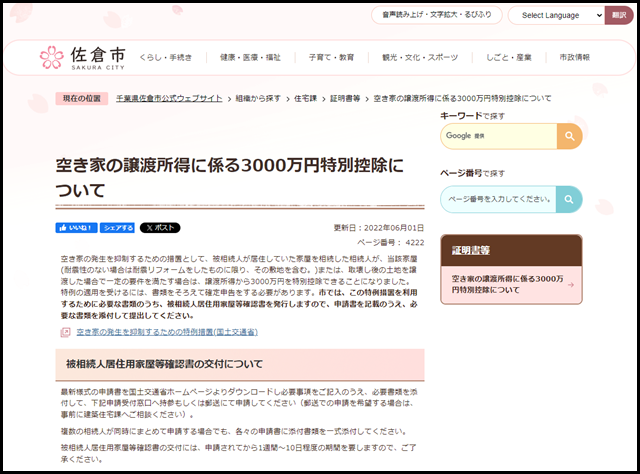
Task: Open the 市政情報 menu
Action: (x=574, y=58)
